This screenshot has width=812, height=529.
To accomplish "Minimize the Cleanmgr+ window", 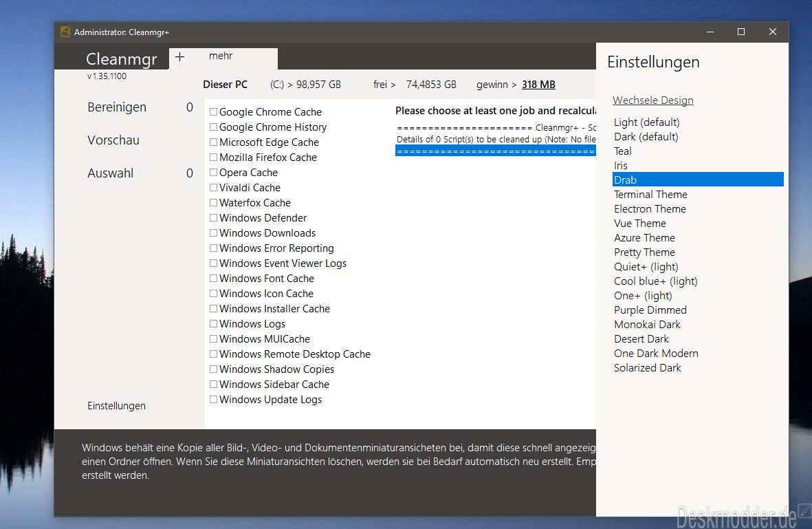I will [710, 32].
